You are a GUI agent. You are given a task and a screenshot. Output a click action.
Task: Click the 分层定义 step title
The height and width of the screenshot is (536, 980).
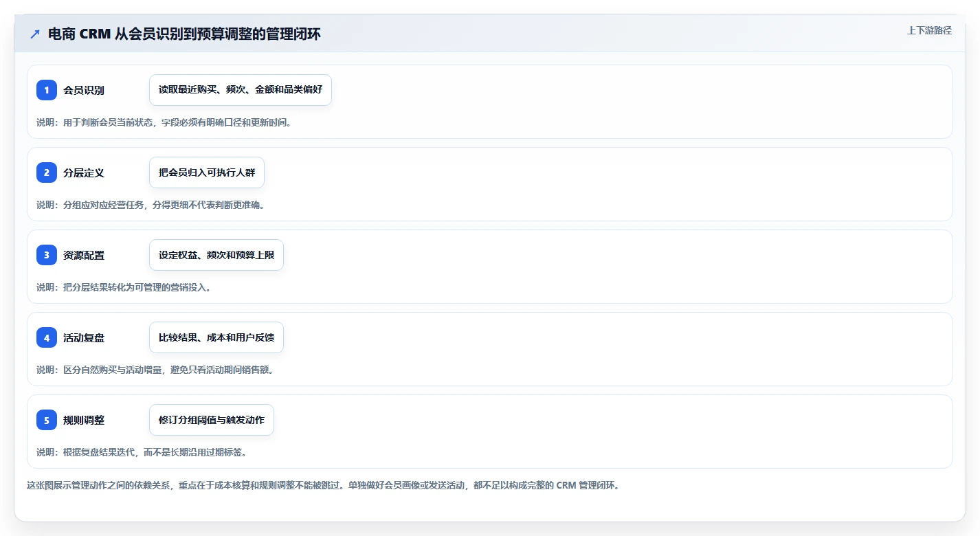tap(84, 172)
